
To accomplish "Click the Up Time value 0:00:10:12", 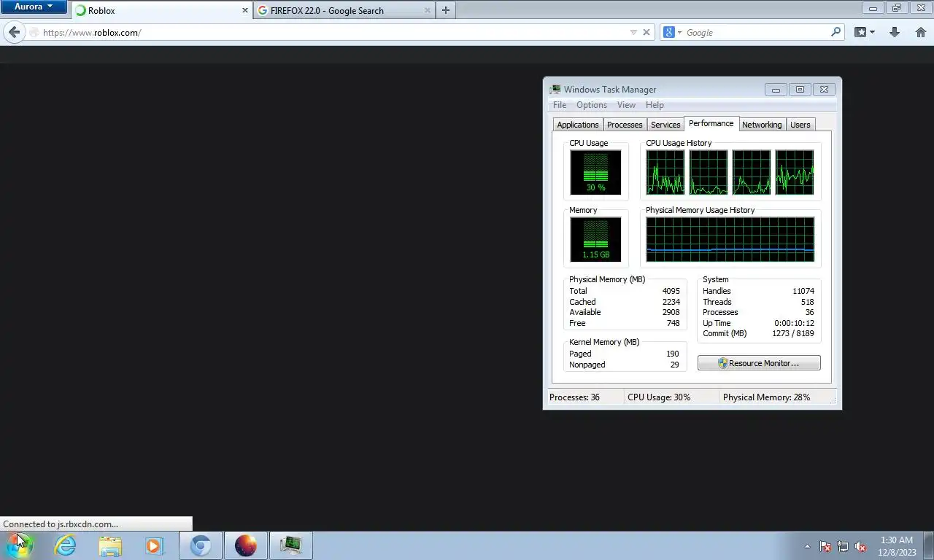I will click(x=794, y=323).
